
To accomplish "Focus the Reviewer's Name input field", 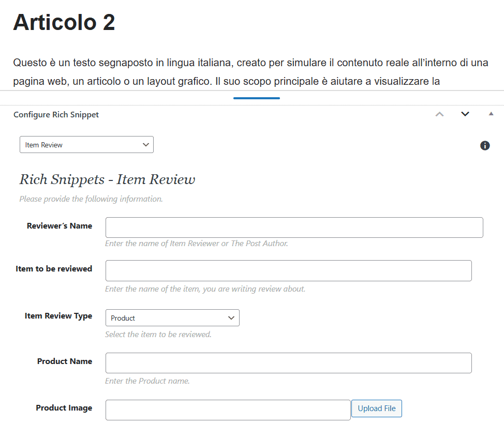I will tap(294, 227).
